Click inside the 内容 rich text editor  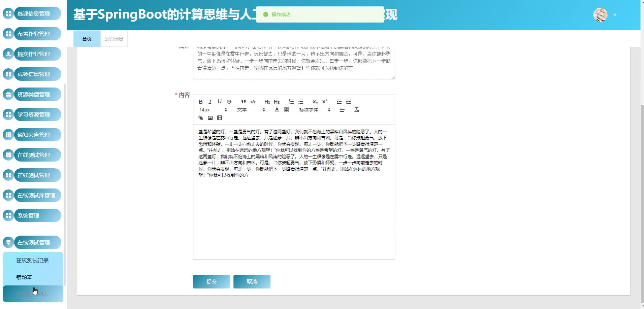tap(294, 192)
